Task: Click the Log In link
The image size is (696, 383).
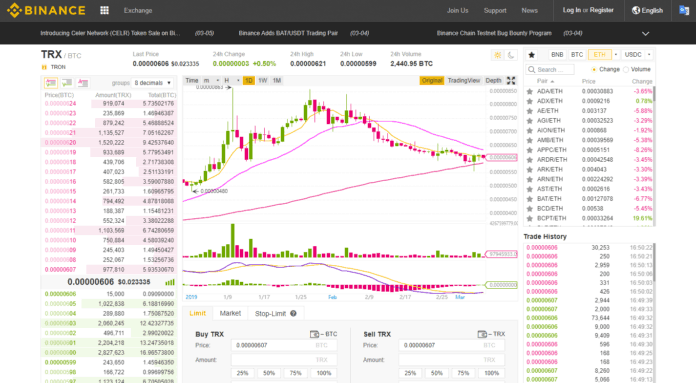Action: pyautogui.click(x=572, y=10)
